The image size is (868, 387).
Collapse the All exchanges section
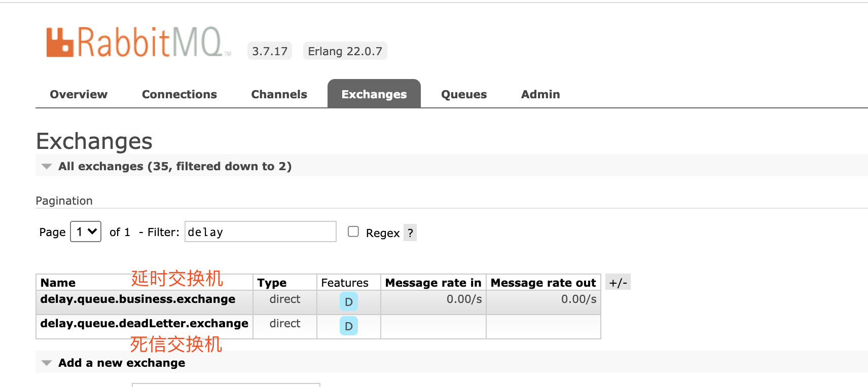(x=47, y=166)
